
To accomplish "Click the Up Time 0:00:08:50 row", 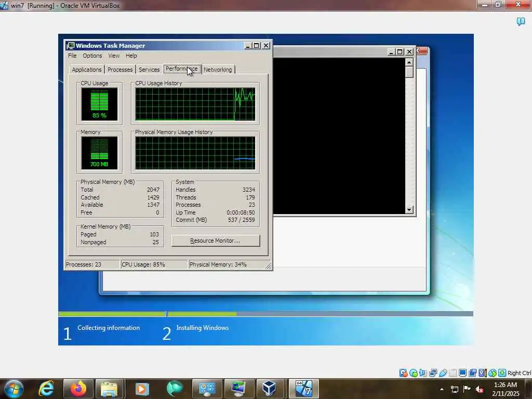I will tap(216, 212).
